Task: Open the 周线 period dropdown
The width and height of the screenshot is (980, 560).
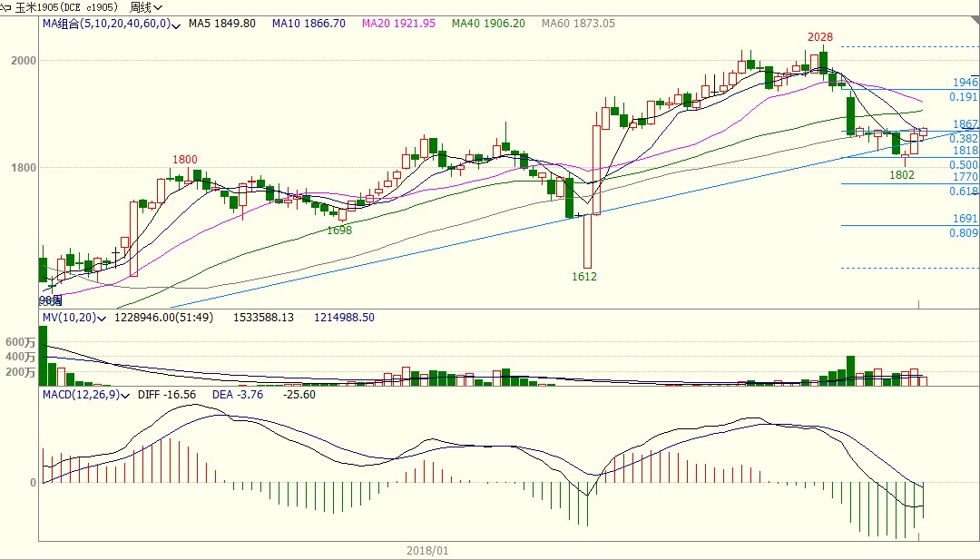Action: (144, 6)
